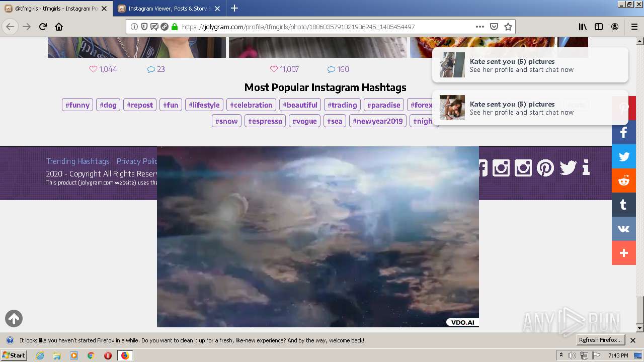644x362 pixels.
Task: Open the #celebration hashtag
Action: 251,105
